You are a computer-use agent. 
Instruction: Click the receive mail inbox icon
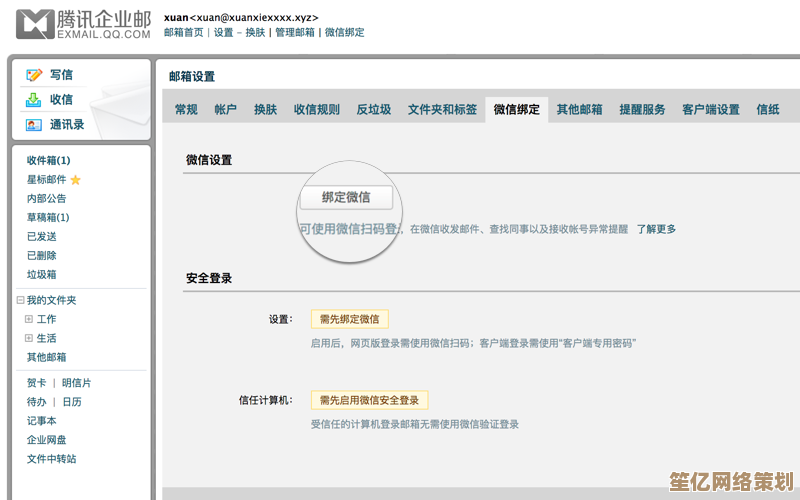(x=34, y=100)
